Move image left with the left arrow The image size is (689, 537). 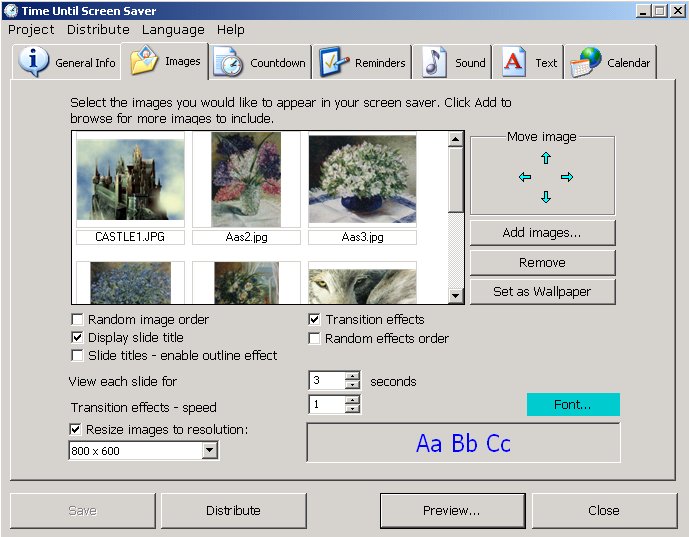coord(525,177)
